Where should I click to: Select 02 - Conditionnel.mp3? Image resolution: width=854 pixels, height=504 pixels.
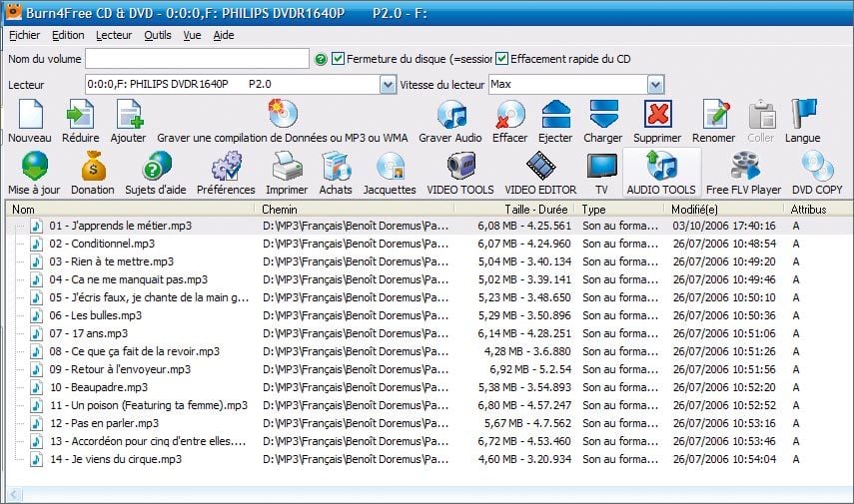click(x=102, y=244)
